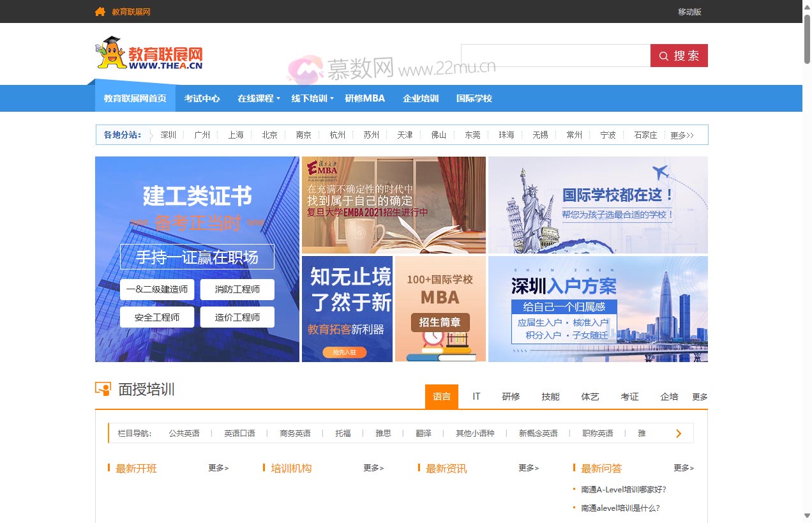Open the 考试中心 menu item
The height and width of the screenshot is (523, 812).
pyautogui.click(x=201, y=98)
